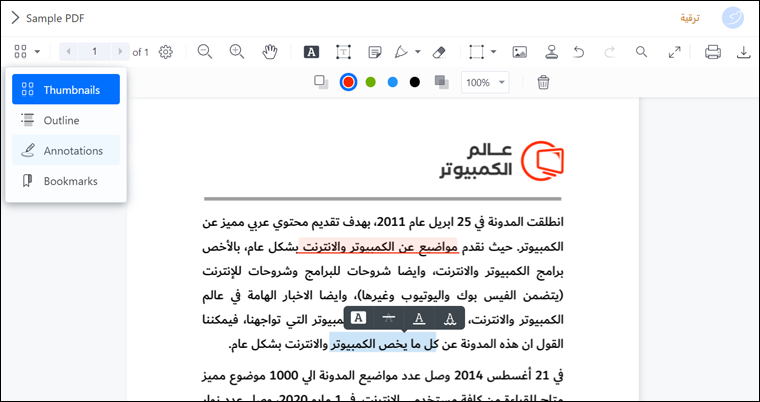Delete annotation with trash icon
The width and height of the screenshot is (760, 402).
tap(543, 82)
